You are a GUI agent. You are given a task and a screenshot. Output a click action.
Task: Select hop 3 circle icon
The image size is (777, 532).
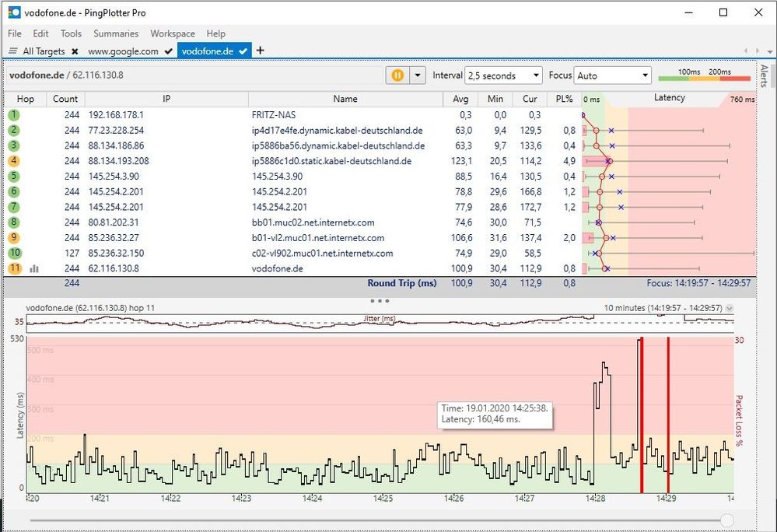point(14,145)
